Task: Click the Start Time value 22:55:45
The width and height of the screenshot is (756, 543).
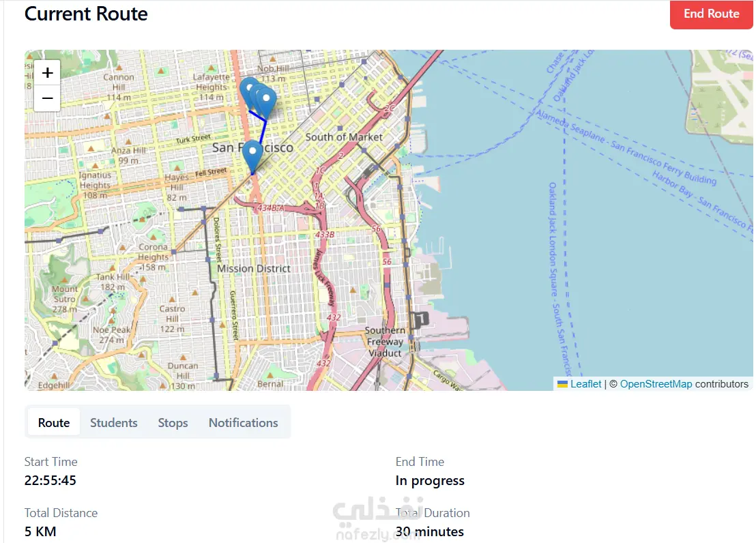Action: tap(50, 480)
